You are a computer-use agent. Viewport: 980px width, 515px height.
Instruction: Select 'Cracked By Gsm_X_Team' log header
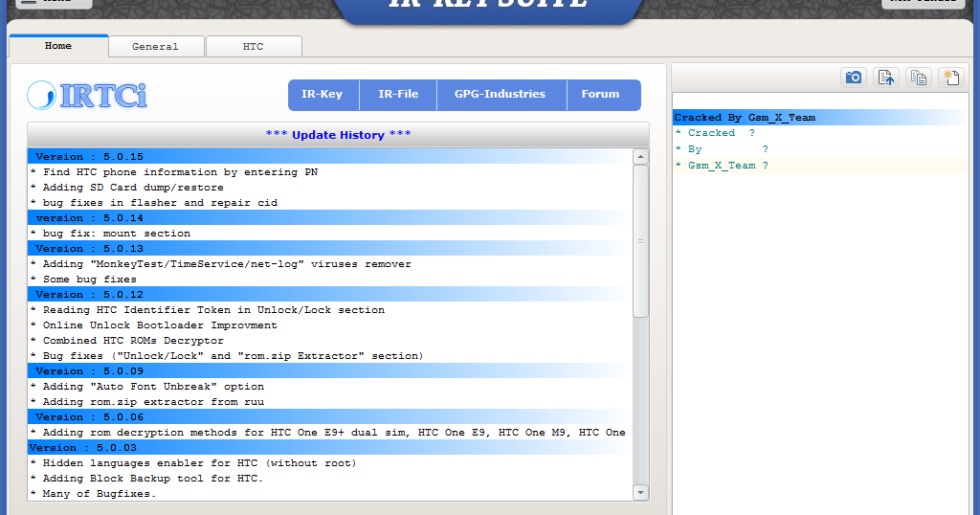point(820,117)
